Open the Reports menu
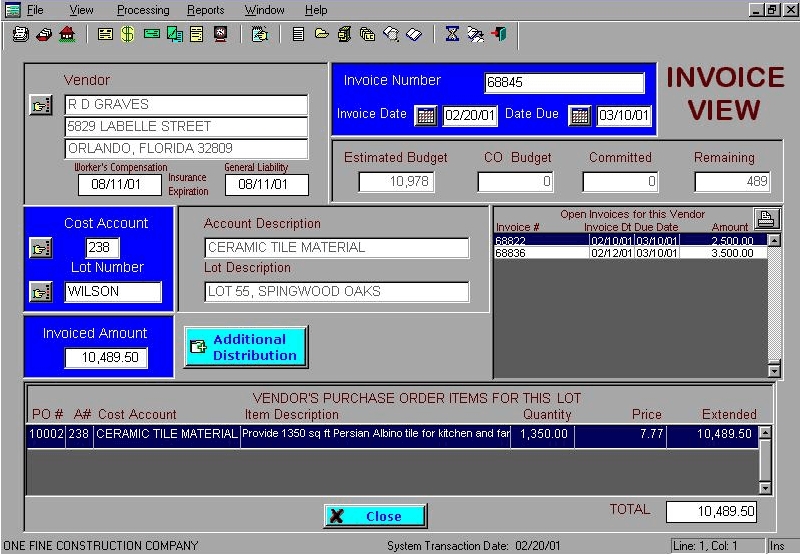Screen dimensions: 801x554 click(x=205, y=10)
